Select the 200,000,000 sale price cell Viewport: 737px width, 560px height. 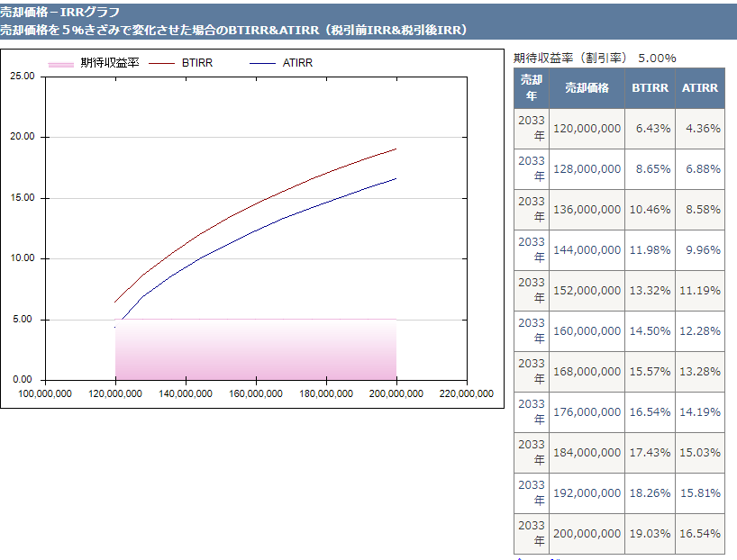pos(587,534)
